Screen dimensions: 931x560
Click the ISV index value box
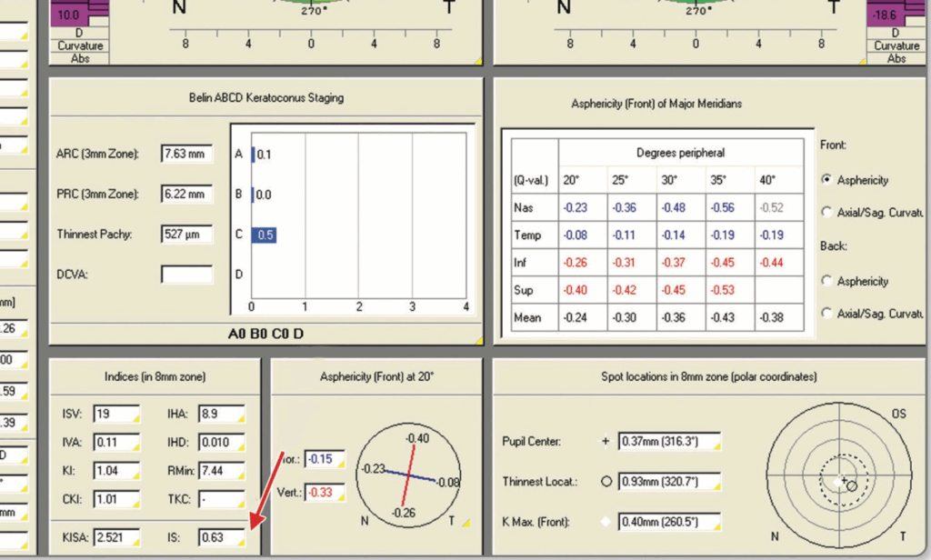click(116, 415)
